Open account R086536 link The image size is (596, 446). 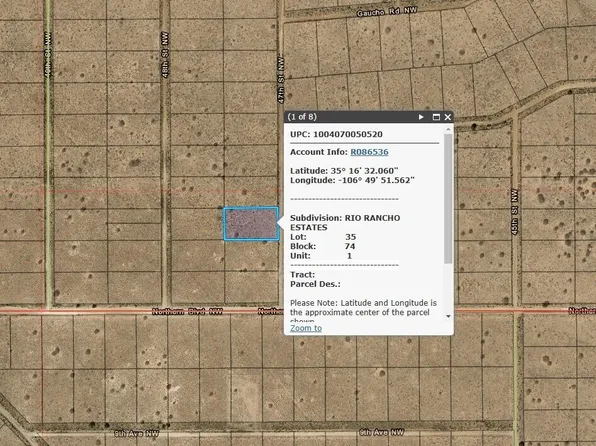tap(369, 152)
